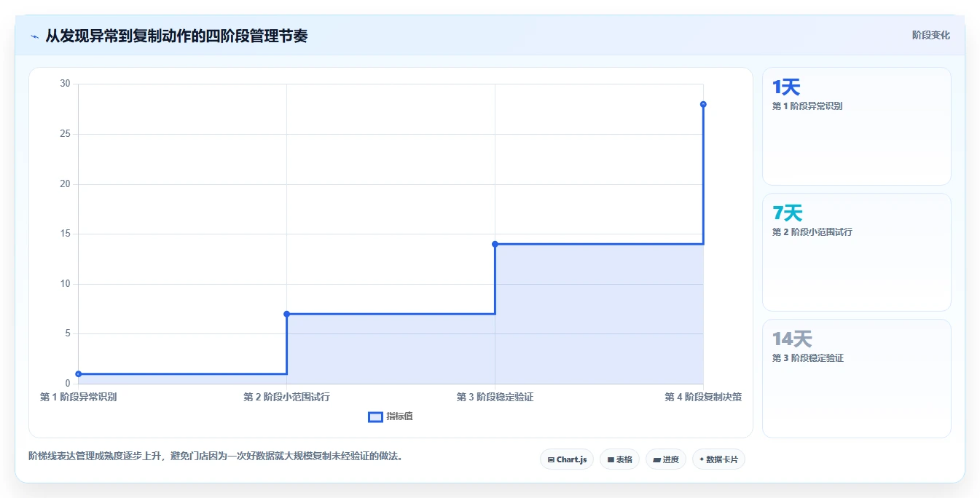The width and height of the screenshot is (980, 498).
Task: Toggle the 指标值 legend item
Action: coord(391,416)
